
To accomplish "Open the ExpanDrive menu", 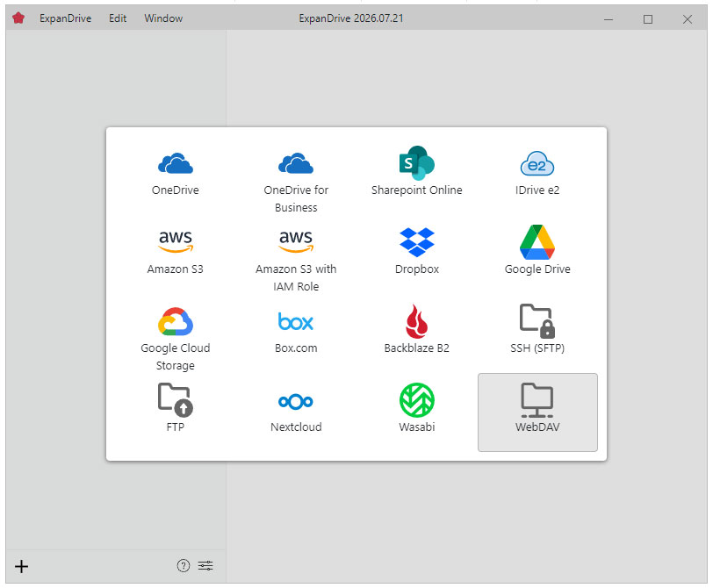I will [65, 18].
